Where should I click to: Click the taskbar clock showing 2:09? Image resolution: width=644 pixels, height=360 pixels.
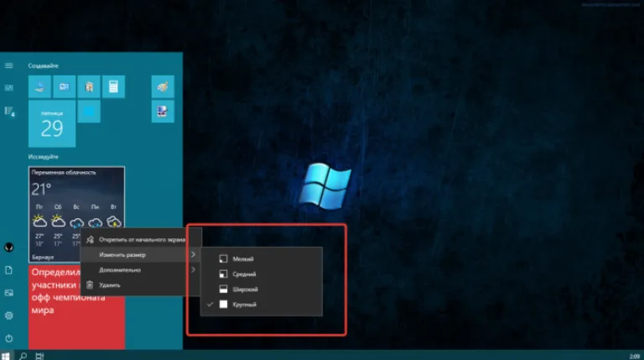[635, 357]
